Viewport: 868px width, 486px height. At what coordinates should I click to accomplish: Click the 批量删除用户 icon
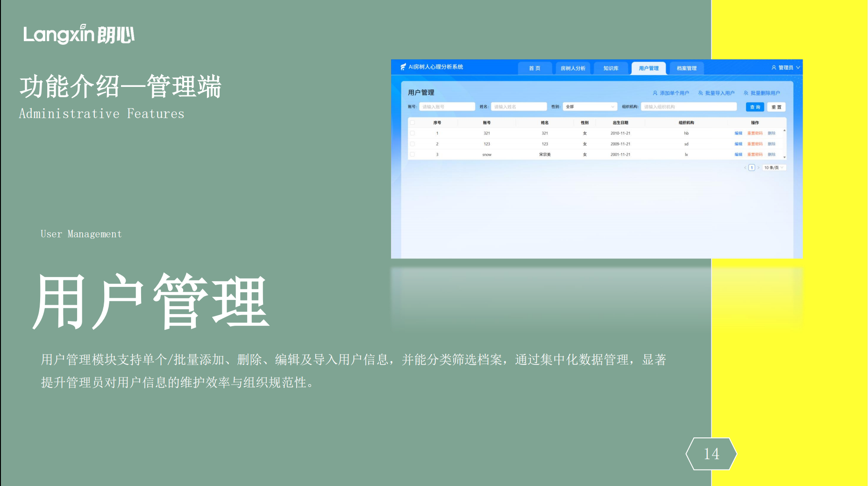pyautogui.click(x=746, y=93)
